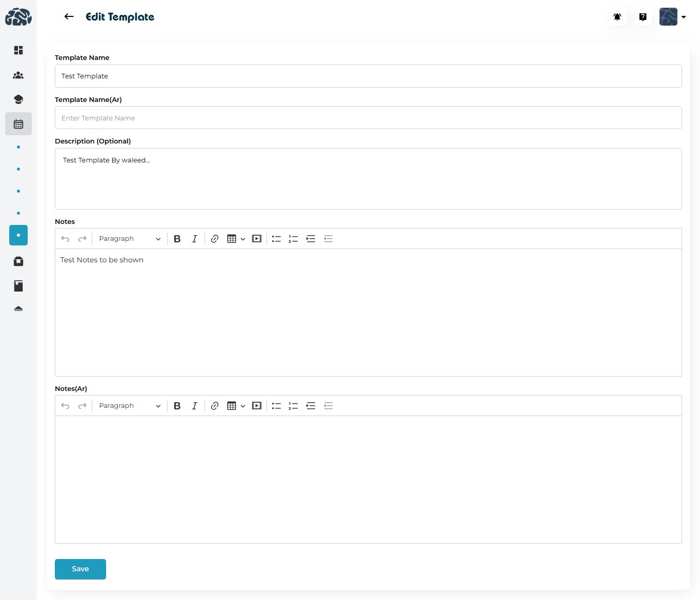Click the Template Name(Ar) input field
This screenshot has width=700, height=600.
coord(368,118)
